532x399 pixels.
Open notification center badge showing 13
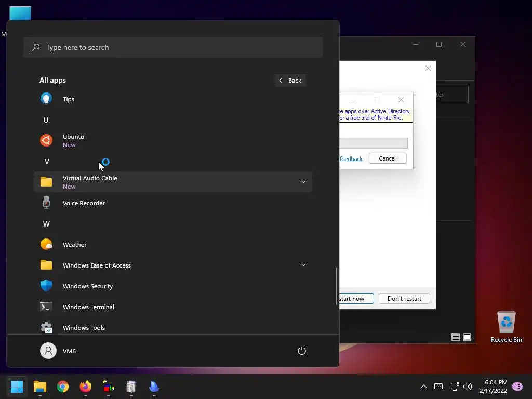(x=517, y=387)
